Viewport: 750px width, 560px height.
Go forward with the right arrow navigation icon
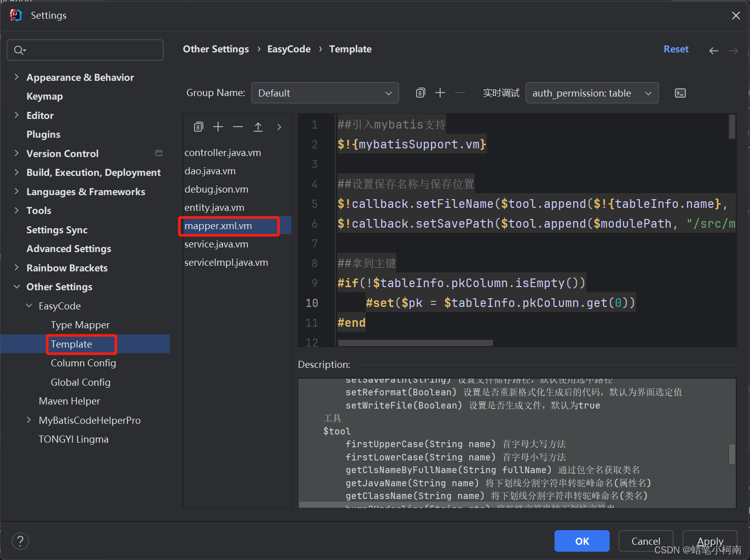734,50
